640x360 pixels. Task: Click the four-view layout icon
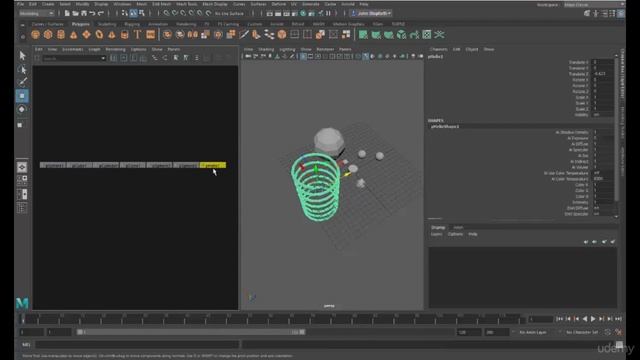[x=22, y=180]
